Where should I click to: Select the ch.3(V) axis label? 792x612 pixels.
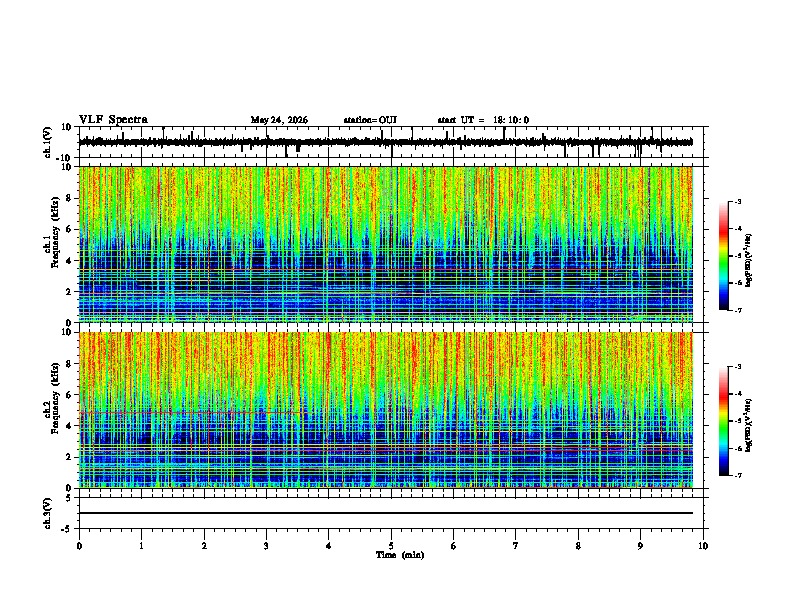[48, 513]
